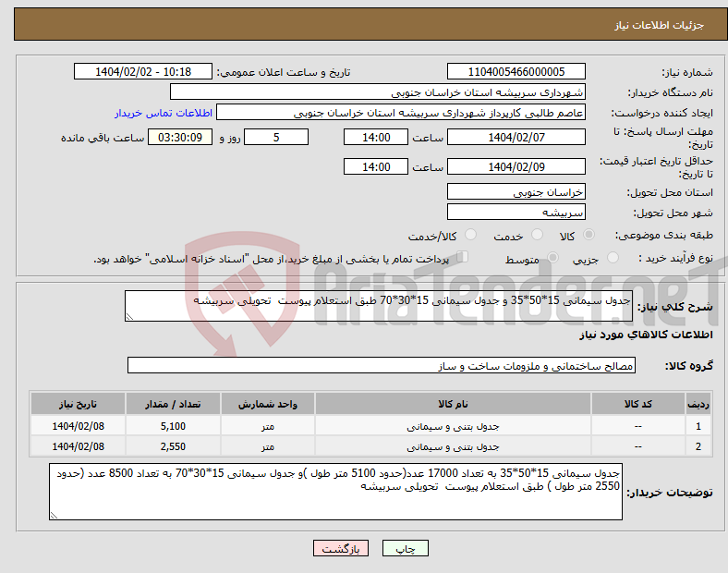Select the کالا/خدمت radio button

tap(471, 235)
